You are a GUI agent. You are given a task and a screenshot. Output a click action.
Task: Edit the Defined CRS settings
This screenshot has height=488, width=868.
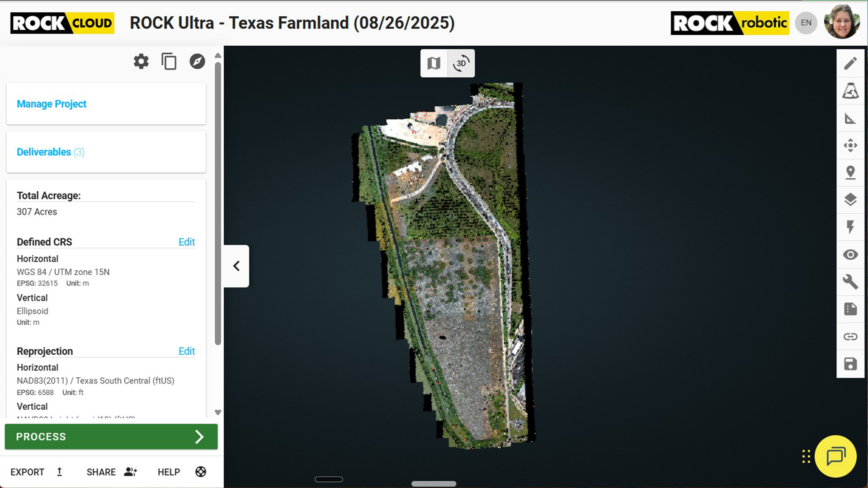(x=186, y=242)
